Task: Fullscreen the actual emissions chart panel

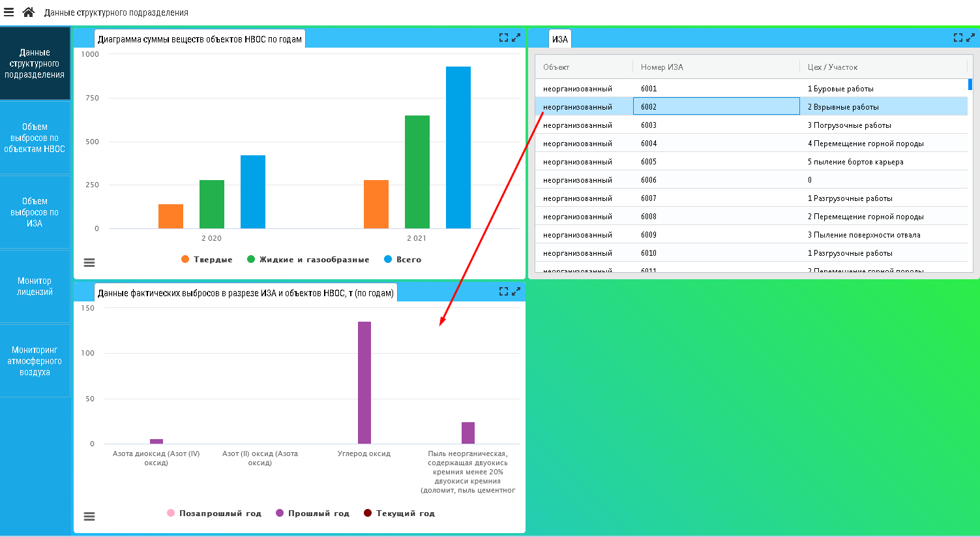Action: (x=503, y=292)
